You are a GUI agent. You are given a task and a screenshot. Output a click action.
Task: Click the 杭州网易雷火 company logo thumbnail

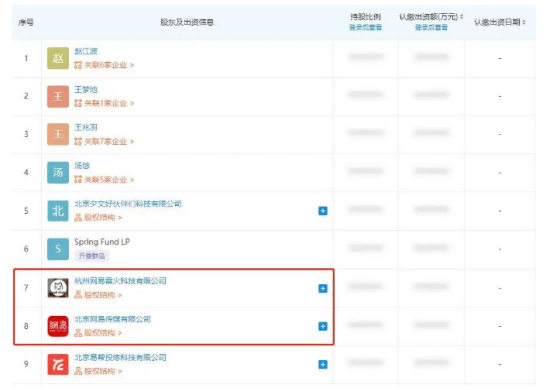click(x=58, y=288)
